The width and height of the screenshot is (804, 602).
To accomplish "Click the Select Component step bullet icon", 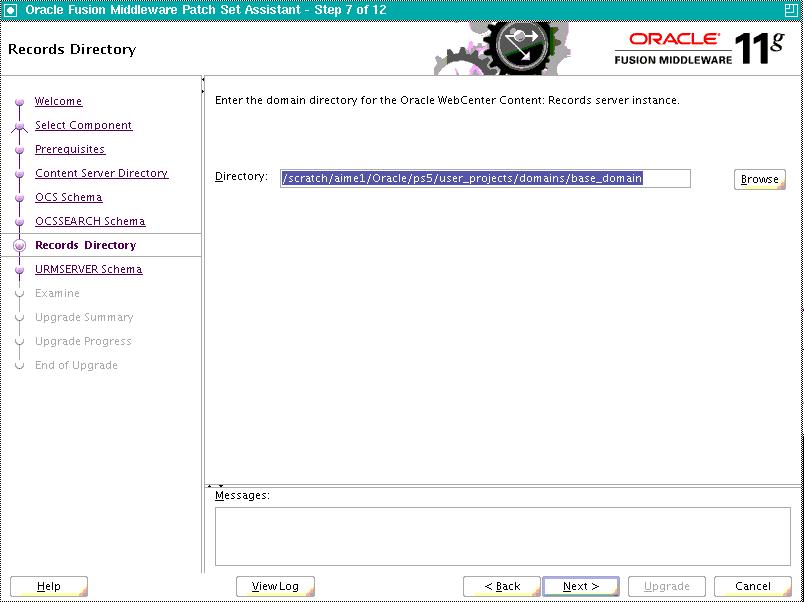I will (20, 126).
